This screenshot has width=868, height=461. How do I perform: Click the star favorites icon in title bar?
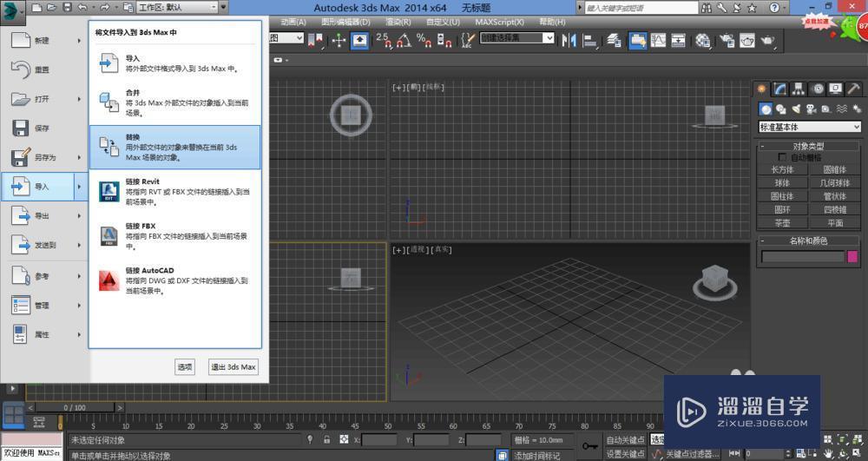click(752, 8)
